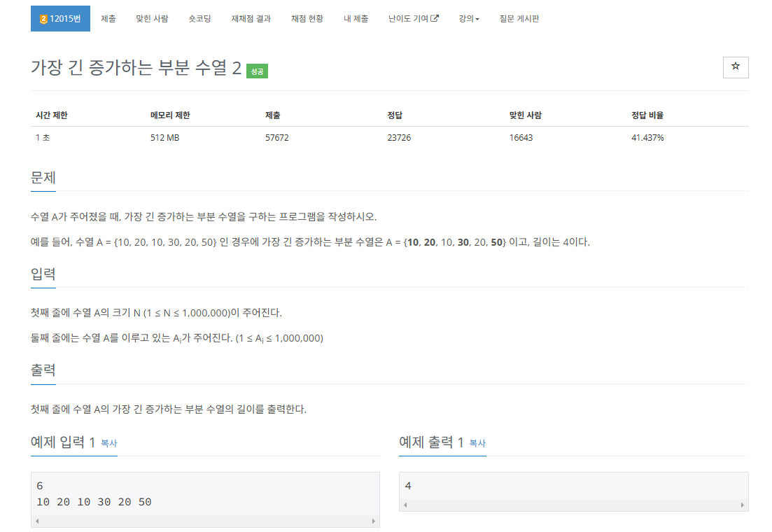This screenshot has height=532, width=772.
Task: Open the 채점 현황 tab
Action: (x=307, y=19)
